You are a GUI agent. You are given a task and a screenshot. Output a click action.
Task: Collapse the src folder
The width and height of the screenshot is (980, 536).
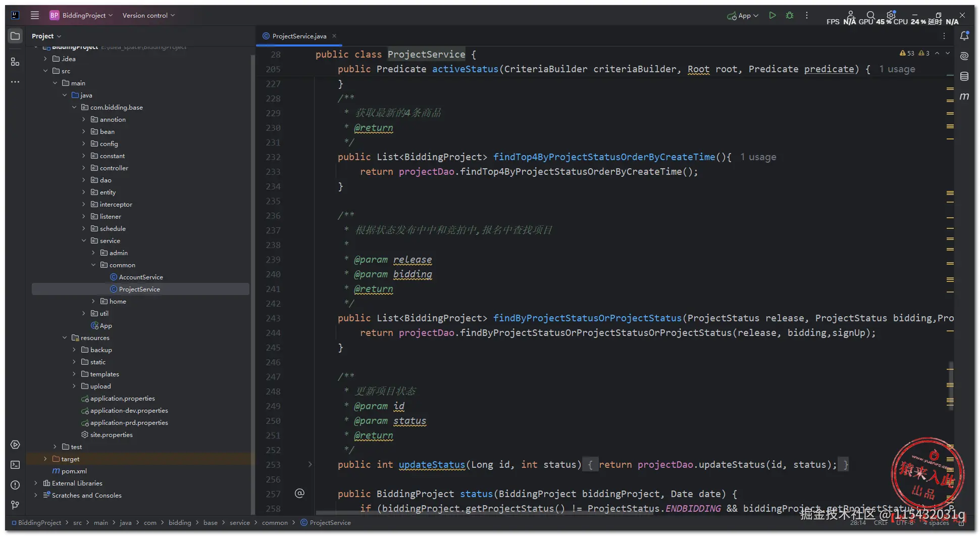(45, 71)
